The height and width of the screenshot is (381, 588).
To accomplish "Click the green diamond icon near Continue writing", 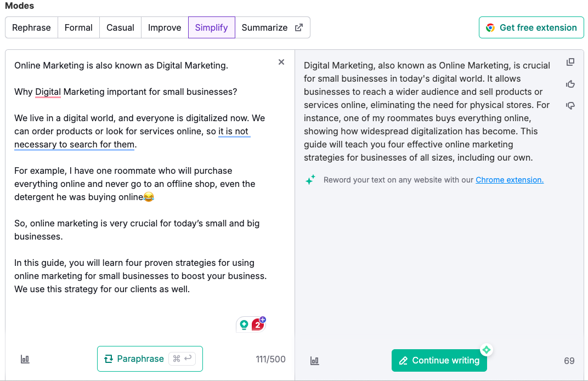I will point(487,349).
